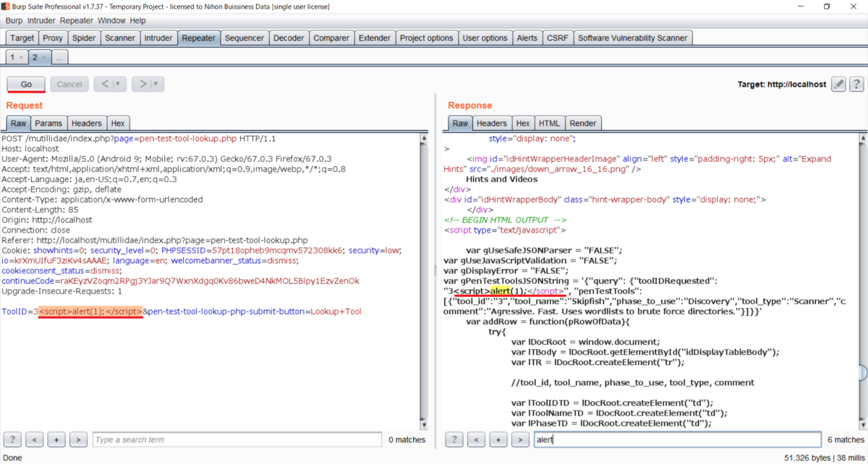The image size is (868, 464).
Task: Click response search help question mark button
Action: [454, 439]
